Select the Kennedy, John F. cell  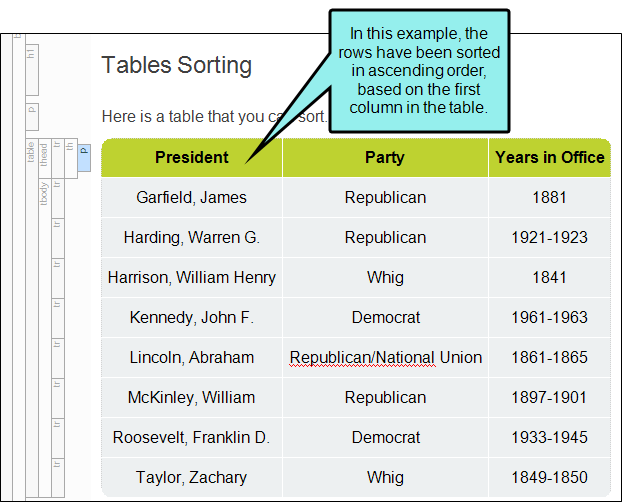pos(192,317)
